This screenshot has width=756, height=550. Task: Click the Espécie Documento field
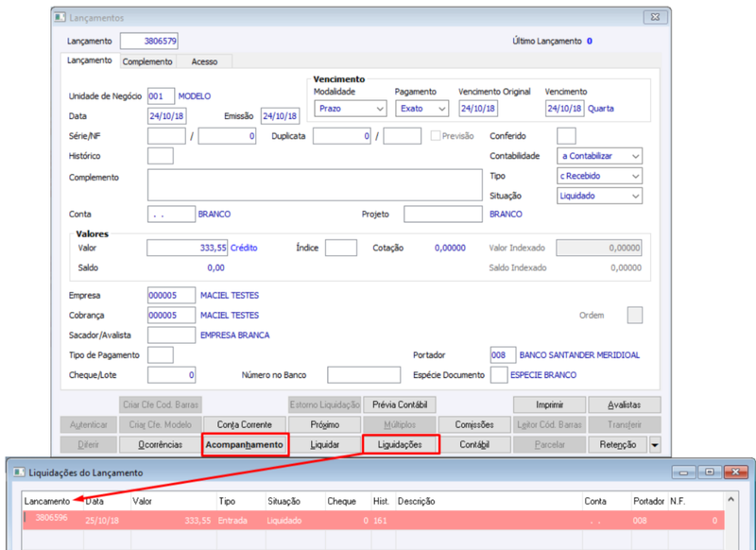coord(499,375)
